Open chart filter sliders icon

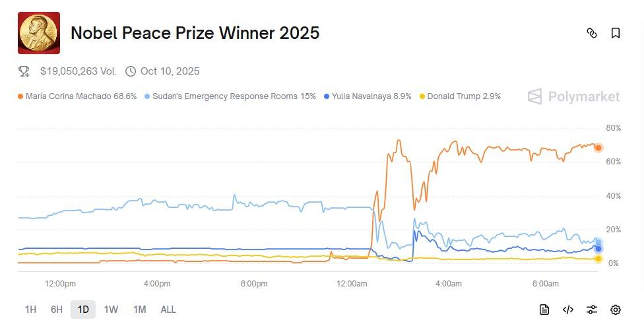click(592, 310)
